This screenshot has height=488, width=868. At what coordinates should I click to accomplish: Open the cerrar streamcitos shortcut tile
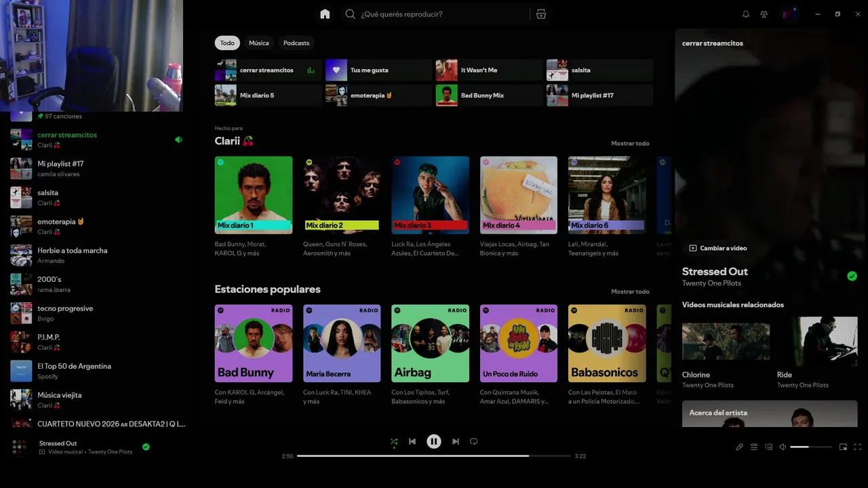tap(268, 70)
